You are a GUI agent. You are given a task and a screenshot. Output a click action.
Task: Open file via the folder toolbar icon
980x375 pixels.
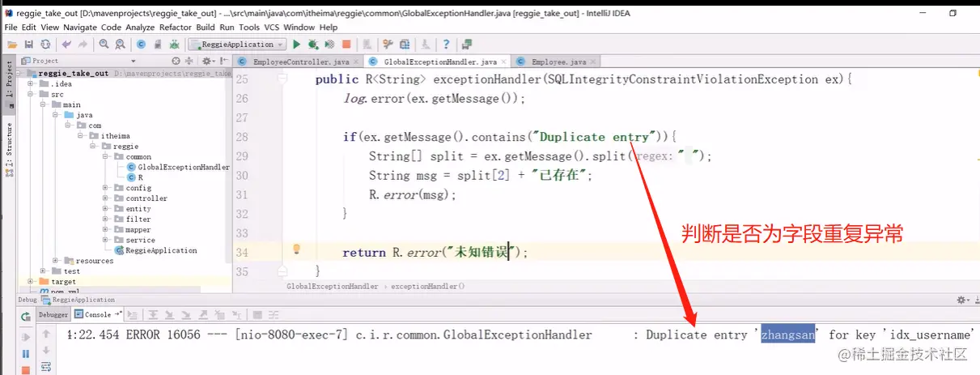click(12, 45)
